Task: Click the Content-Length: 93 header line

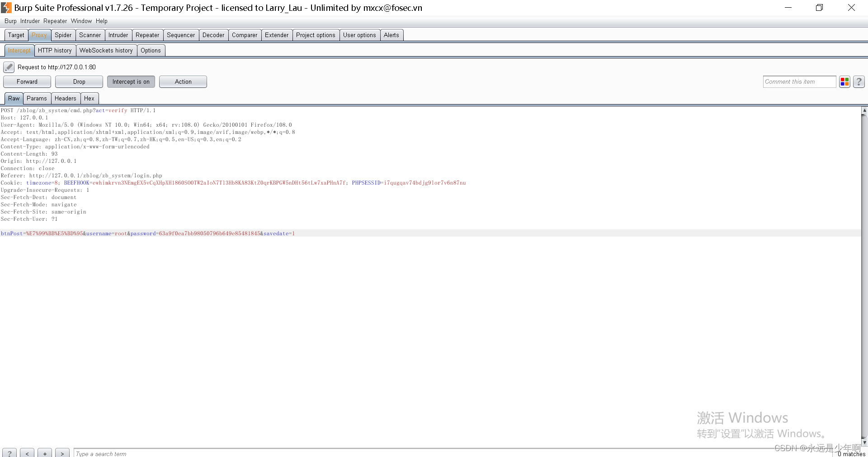Action: point(29,154)
